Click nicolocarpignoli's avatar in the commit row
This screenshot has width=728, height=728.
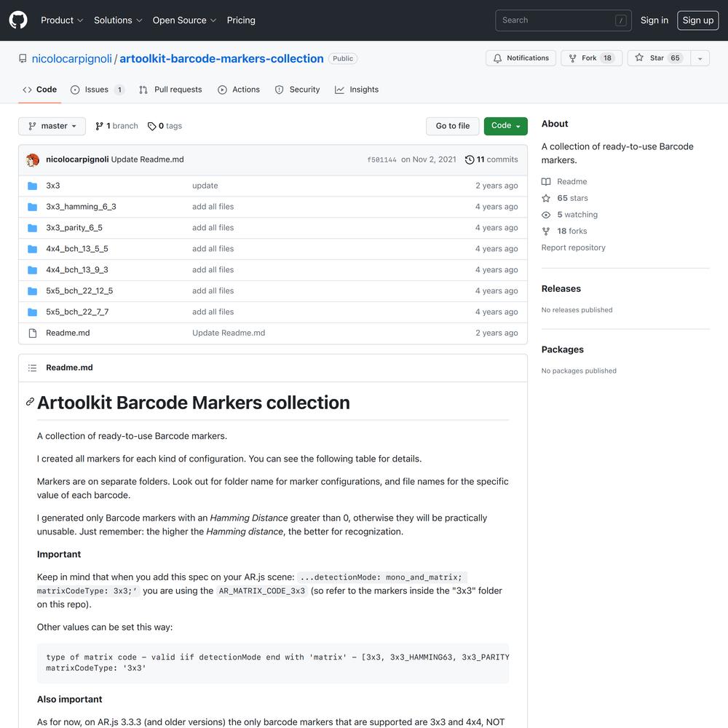click(33, 159)
